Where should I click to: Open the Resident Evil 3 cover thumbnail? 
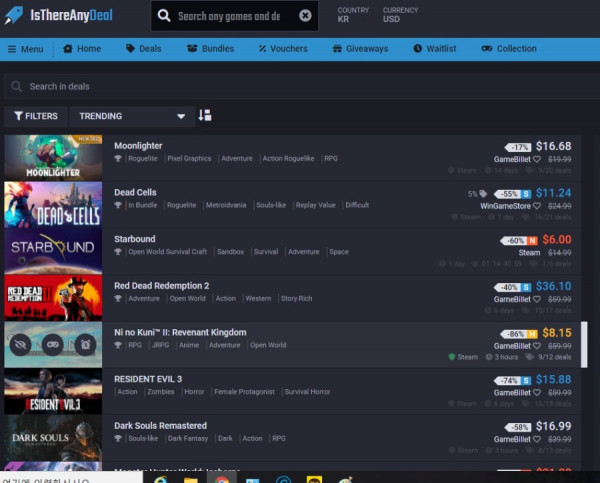pyautogui.click(x=53, y=391)
